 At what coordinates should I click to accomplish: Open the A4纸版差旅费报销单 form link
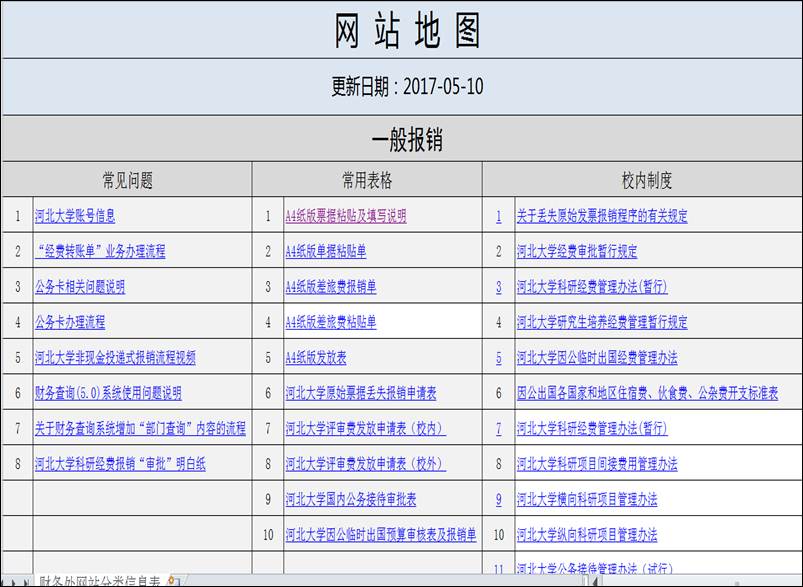point(331,287)
